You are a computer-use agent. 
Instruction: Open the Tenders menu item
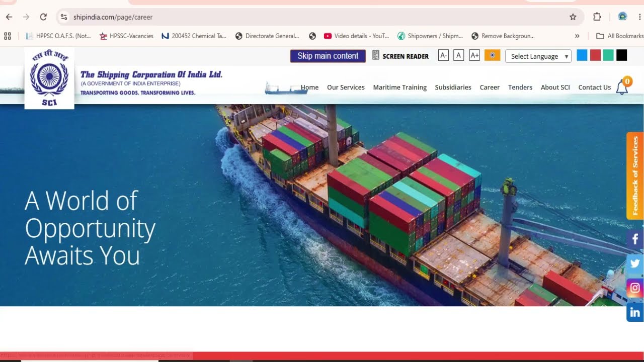click(520, 87)
